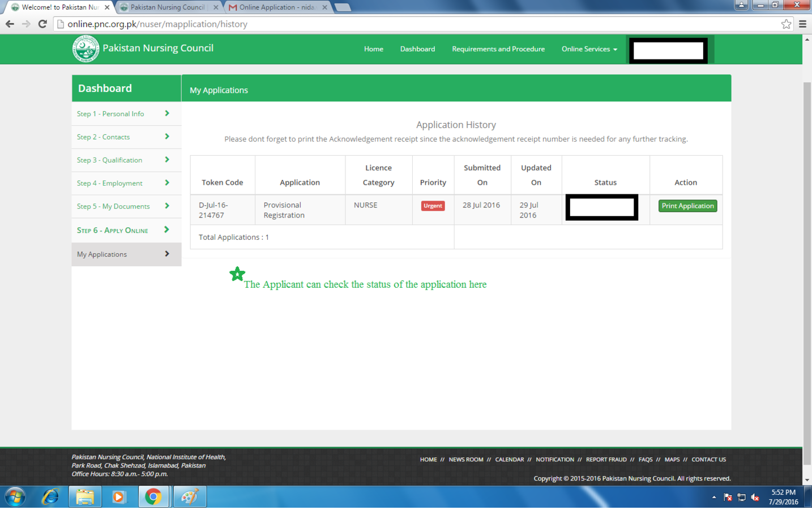Viewport: 812px width, 510px height.
Task: Click chevron beside Step 4 - Employment
Action: click(x=167, y=182)
